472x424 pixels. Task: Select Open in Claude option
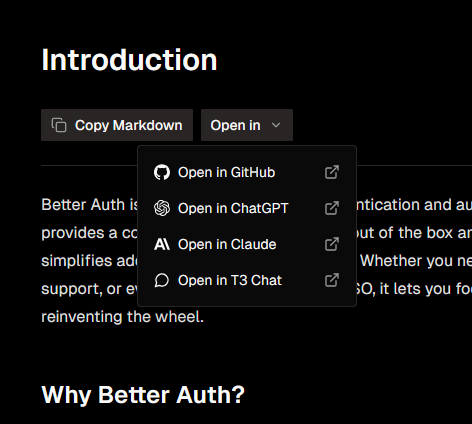[247, 244]
